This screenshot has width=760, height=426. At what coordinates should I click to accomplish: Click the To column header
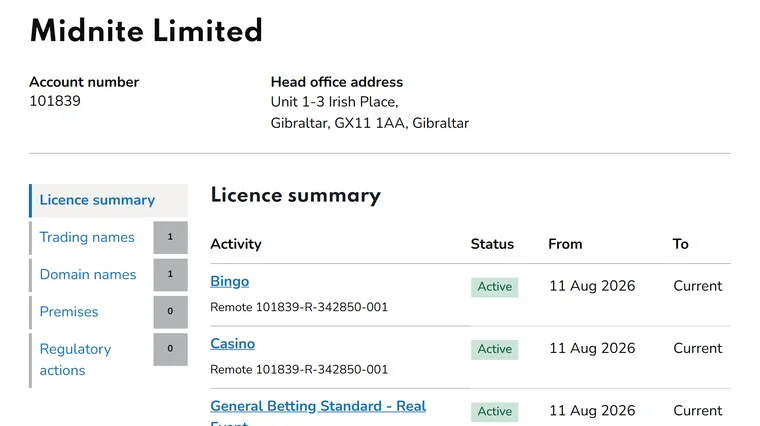point(681,244)
